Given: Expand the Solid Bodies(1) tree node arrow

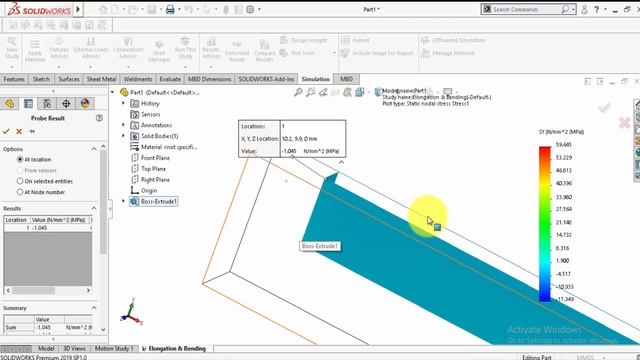Looking at the screenshot, I should click(x=123, y=136).
